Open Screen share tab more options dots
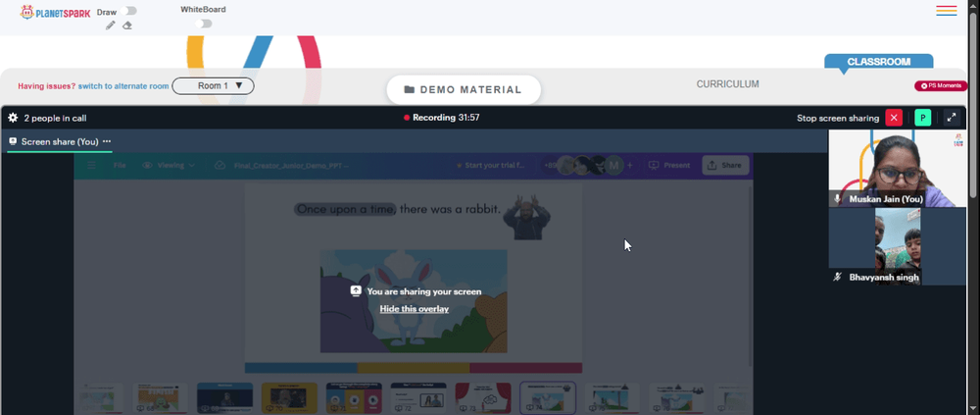The height and width of the screenshot is (415, 980). coord(107,141)
